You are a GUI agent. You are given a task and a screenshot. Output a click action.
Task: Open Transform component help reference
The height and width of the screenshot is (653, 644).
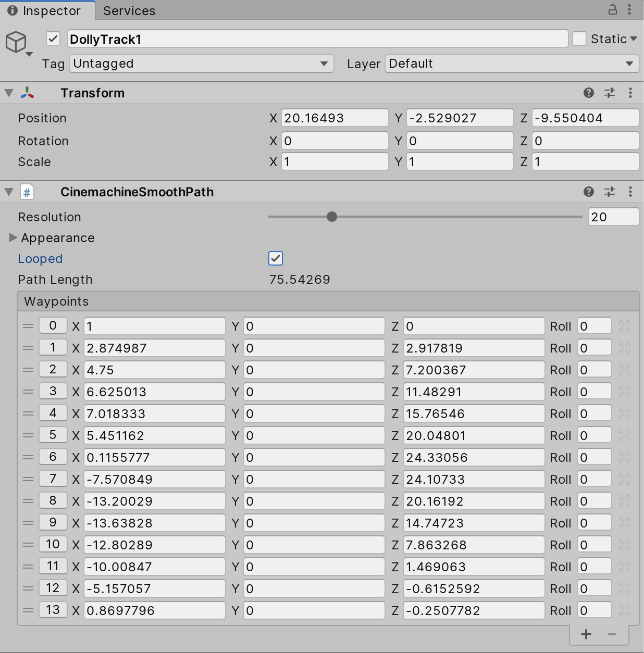pyautogui.click(x=589, y=93)
